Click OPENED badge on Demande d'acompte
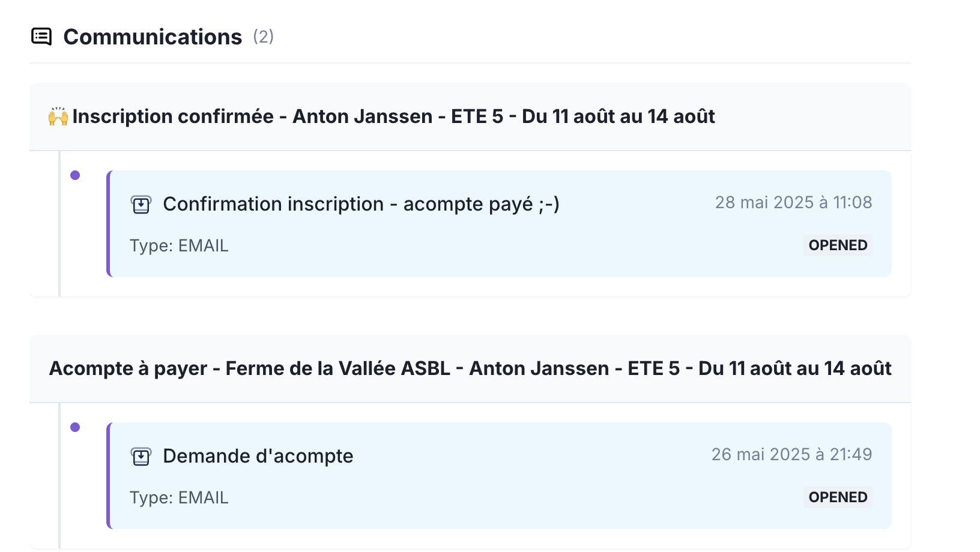The image size is (980, 552). (838, 497)
